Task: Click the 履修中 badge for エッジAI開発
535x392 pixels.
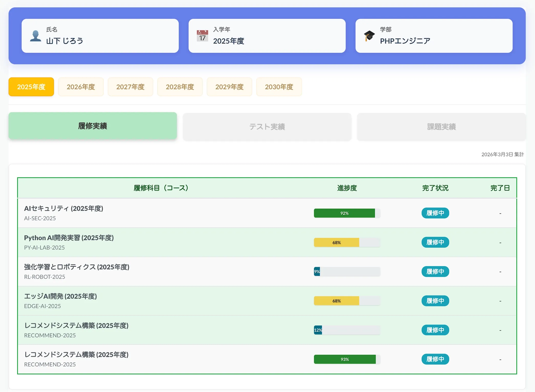Action: 435,301
